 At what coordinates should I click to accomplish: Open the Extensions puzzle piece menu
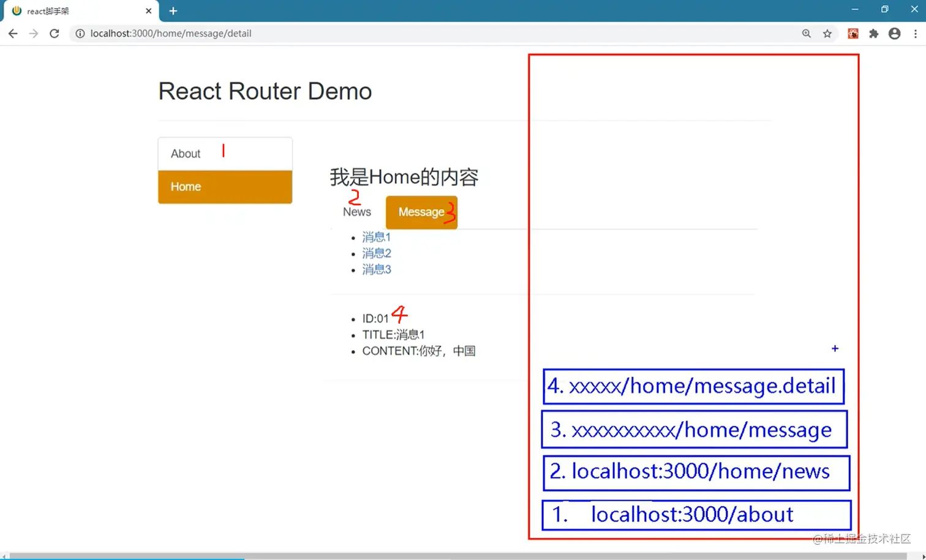pyautogui.click(x=874, y=34)
